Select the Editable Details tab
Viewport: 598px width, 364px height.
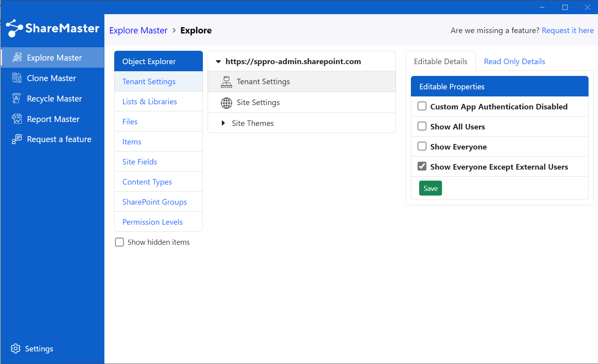tap(441, 61)
